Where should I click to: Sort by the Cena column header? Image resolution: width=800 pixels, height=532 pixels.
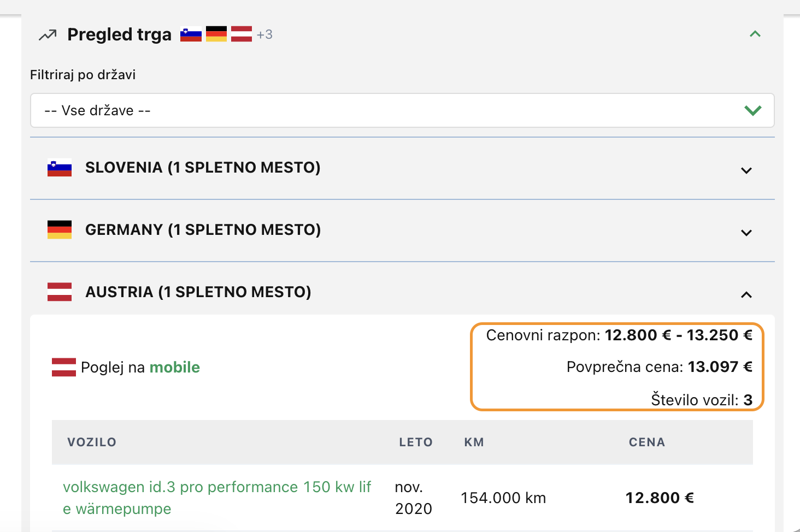(647, 442)
